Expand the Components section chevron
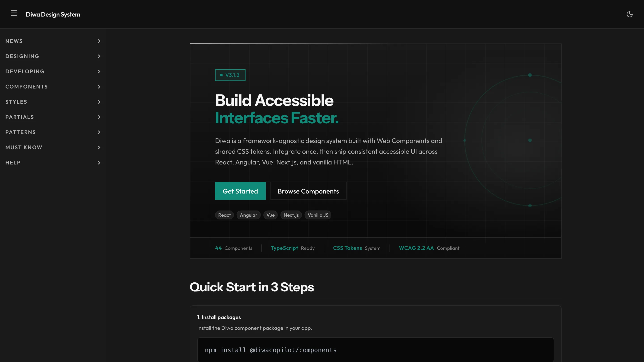Screen dimensions: 644x362 (99, 87)
